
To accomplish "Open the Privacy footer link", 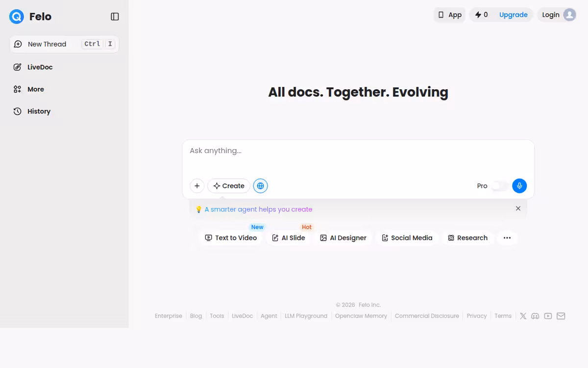I will pyautogui.click(x=477, y=316).
